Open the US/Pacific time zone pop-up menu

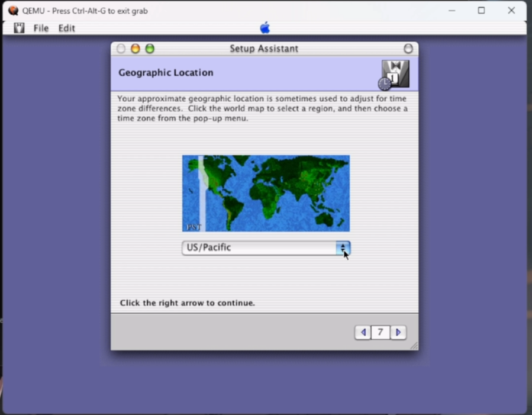[x=259, y=248]
